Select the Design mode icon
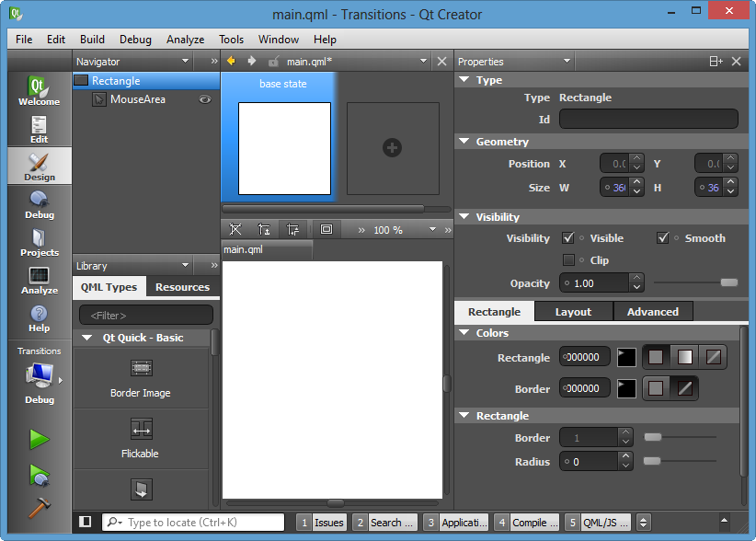The height and width of the screenshot is (541, 756). [39, 167]
